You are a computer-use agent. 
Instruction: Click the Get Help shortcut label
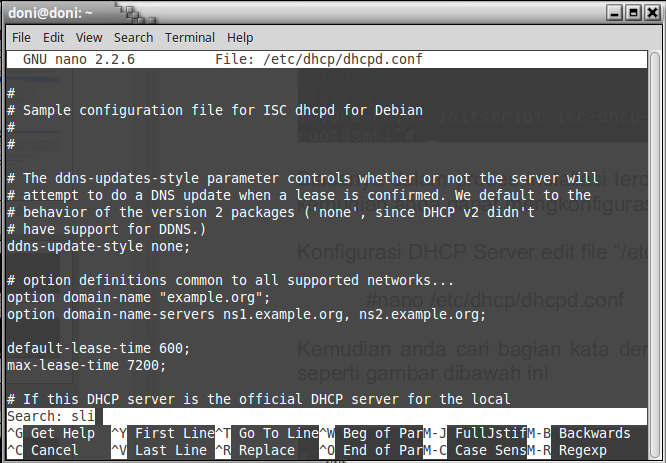tap(62, 434)
